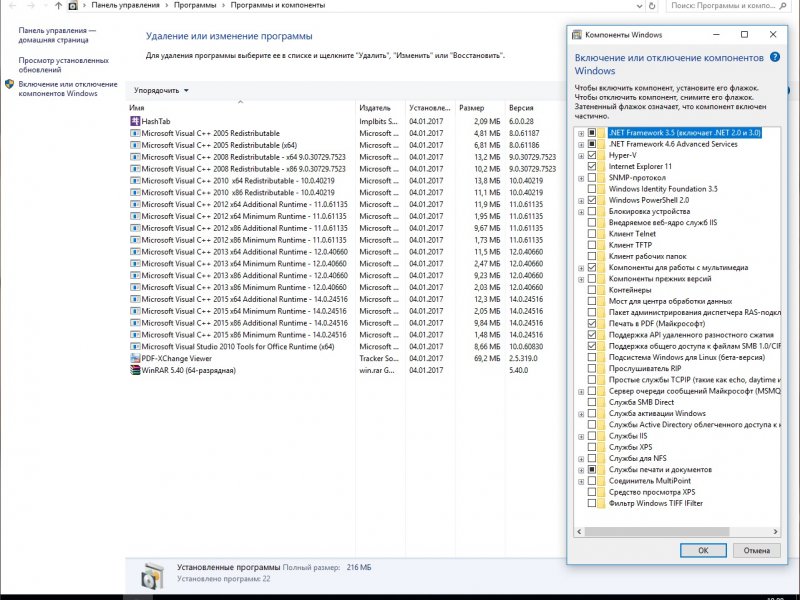Click the left scroll arrow in components list
This screenshot has width=800, height=600.
pyautogui.click(x=579, y=531)
